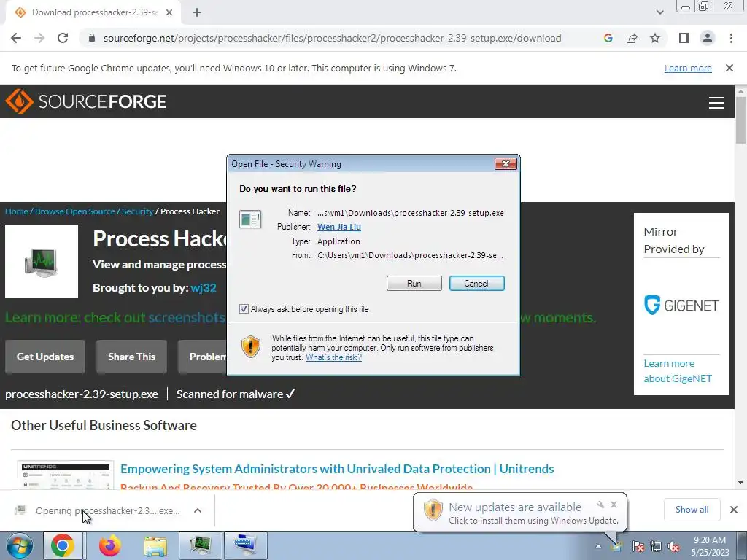747x560 pixels.
Task: Bookmark this page with the star
Action: [655, 38]
